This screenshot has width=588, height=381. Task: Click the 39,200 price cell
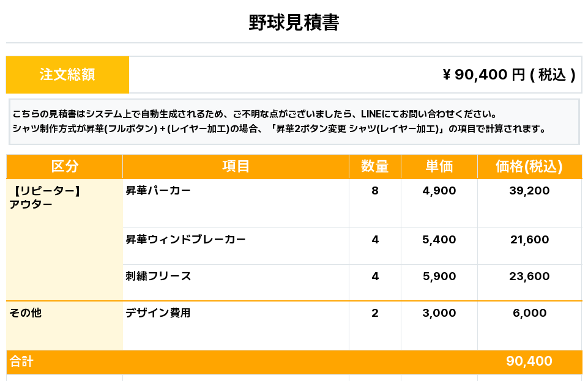tap(529, 191)
